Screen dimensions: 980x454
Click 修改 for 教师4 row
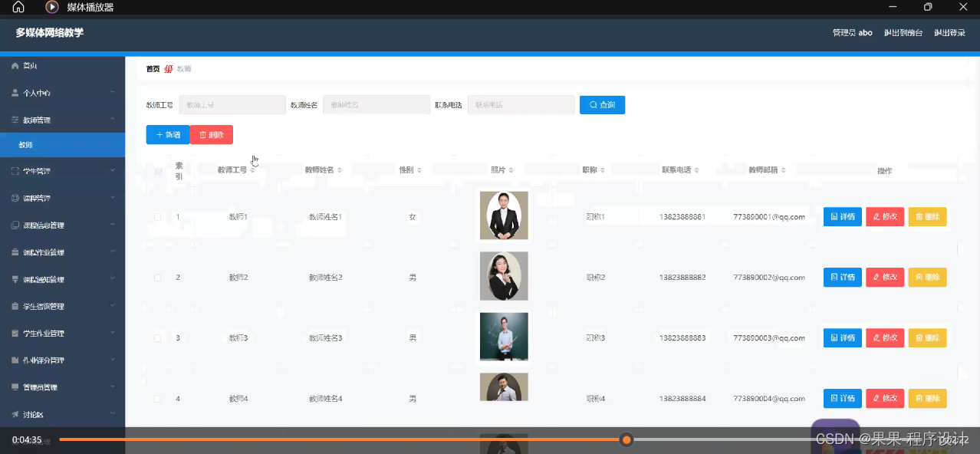point(885,399)
